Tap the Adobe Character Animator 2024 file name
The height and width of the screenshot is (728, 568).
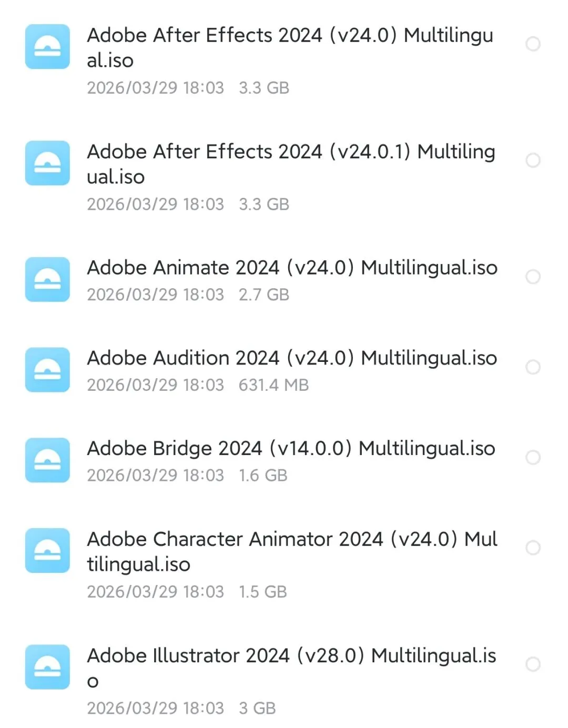click(292, 552)
